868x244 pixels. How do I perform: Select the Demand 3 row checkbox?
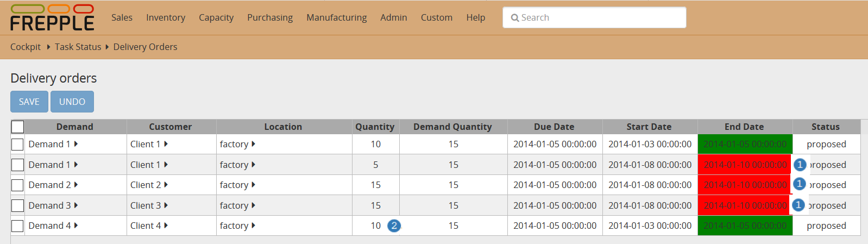pyautogui.click(x=17, y=205)
